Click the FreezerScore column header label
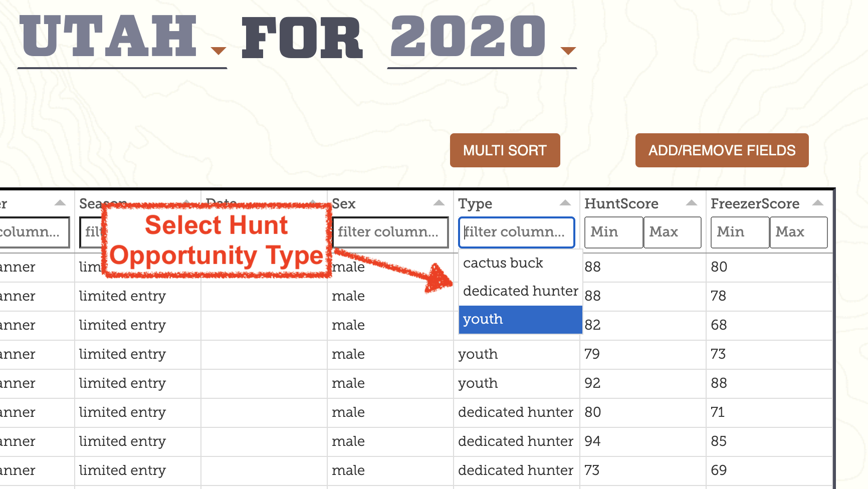This screenshot has width=868, height=489. (755, 204)
